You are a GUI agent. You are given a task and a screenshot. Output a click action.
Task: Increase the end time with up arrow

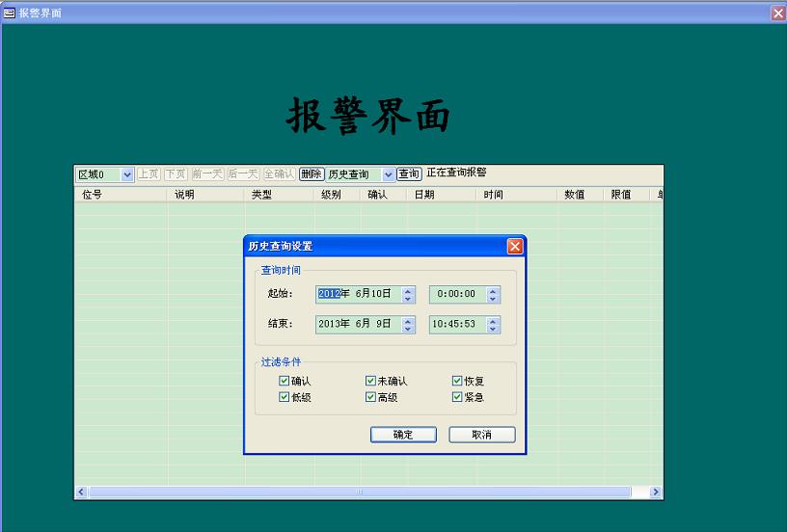point(493,320)
